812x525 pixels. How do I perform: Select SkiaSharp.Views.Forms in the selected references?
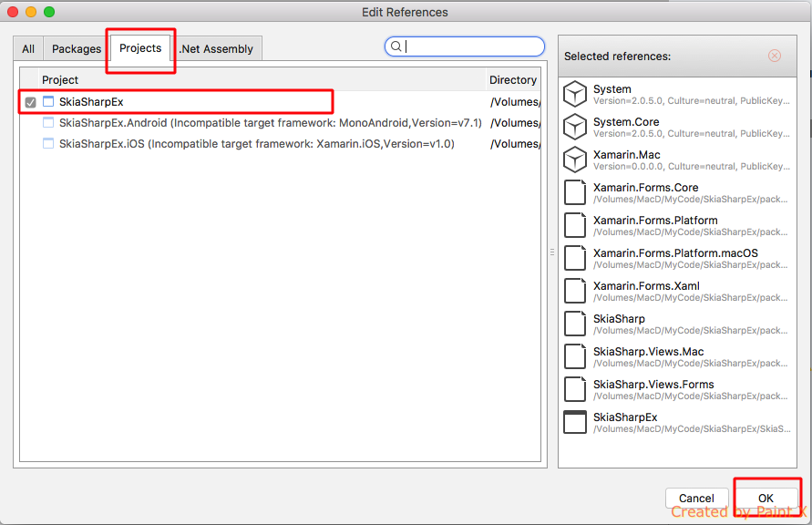tap(677, 389)
